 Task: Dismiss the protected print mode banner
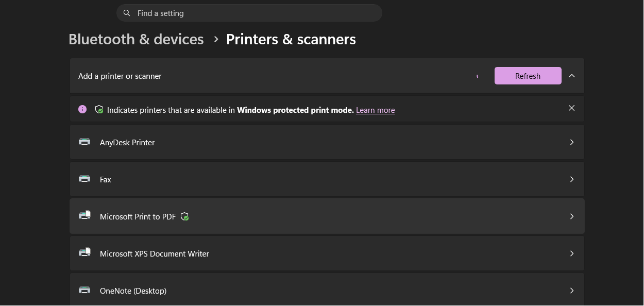[571, 108]
